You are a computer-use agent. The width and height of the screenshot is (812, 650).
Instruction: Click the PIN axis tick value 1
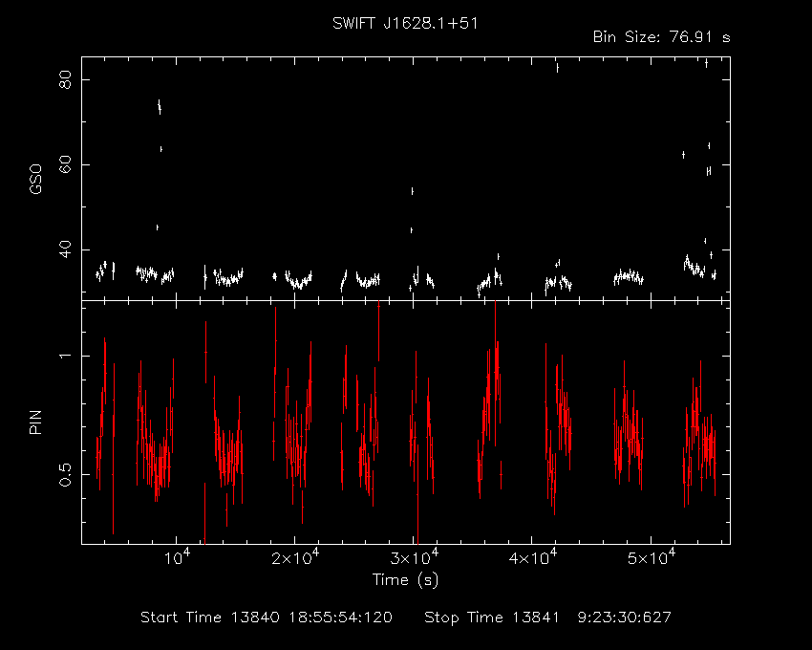(66, 357)
